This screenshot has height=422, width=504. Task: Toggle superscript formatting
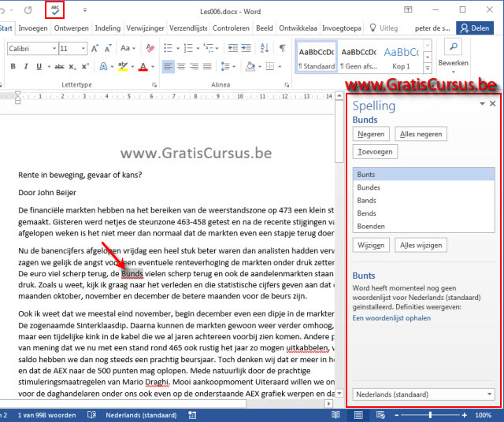click(85, 67)
